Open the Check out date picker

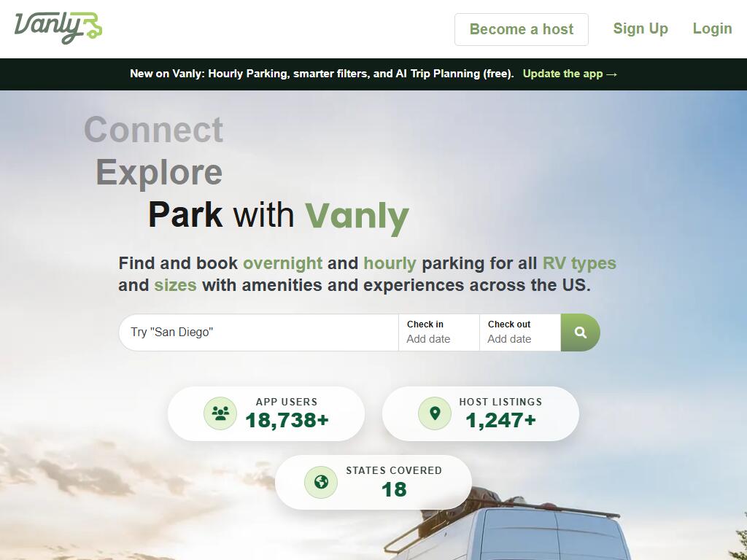click(x=519, y=332)
